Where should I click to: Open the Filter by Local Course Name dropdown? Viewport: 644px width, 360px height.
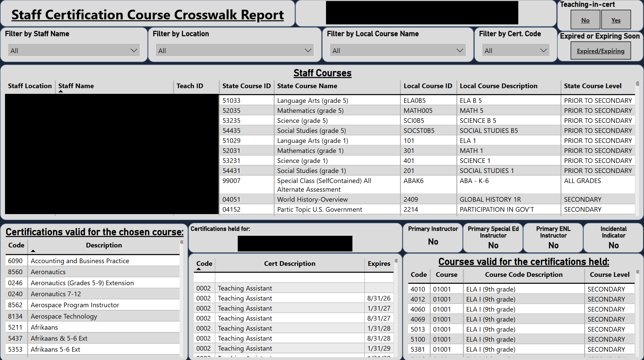click(398, 50)
